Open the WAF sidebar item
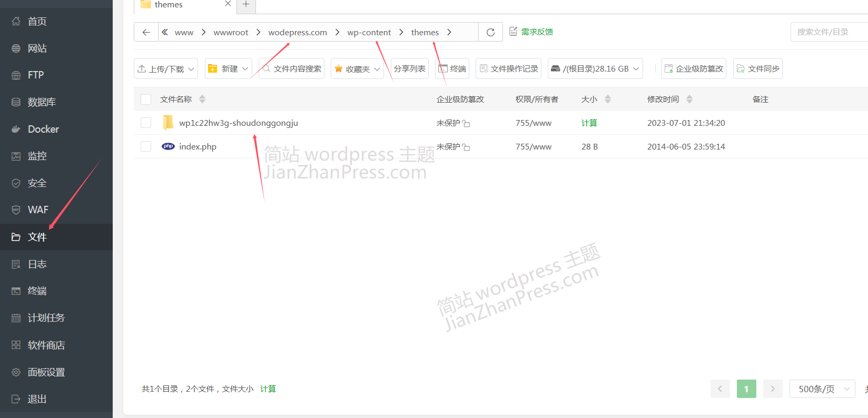The height and width of the screenshot is (418, 868). pos(38,210)
